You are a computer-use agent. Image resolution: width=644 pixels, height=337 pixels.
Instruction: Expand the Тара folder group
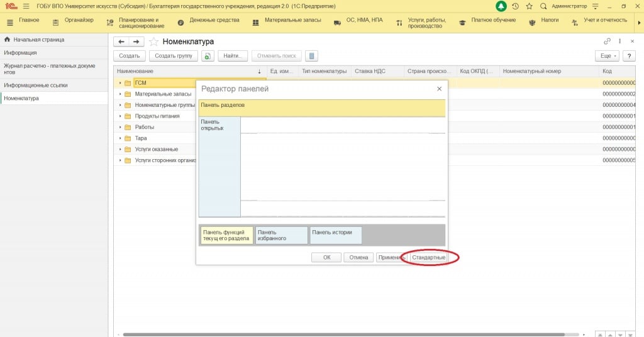[119, 138]
